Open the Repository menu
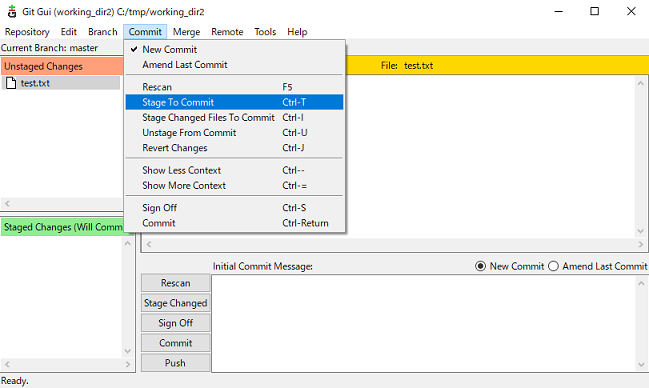This screenshot has width=649, height=388. pos(27,32)
